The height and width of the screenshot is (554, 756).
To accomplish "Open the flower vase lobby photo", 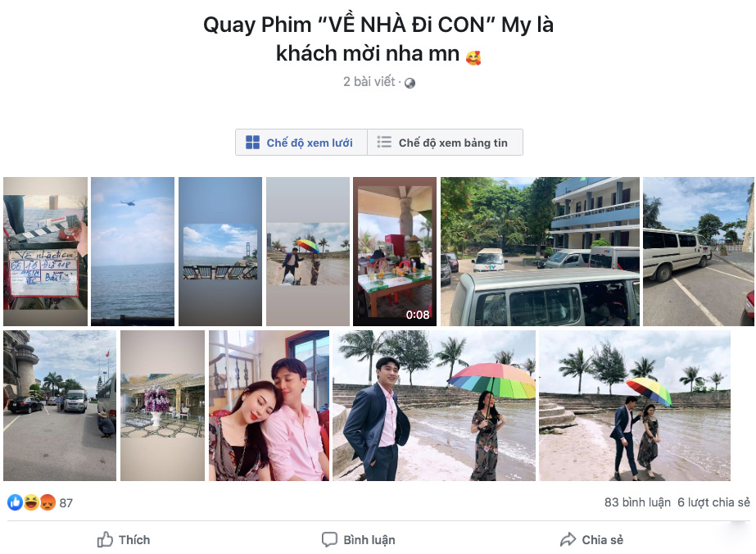I will tap(162, 406).
